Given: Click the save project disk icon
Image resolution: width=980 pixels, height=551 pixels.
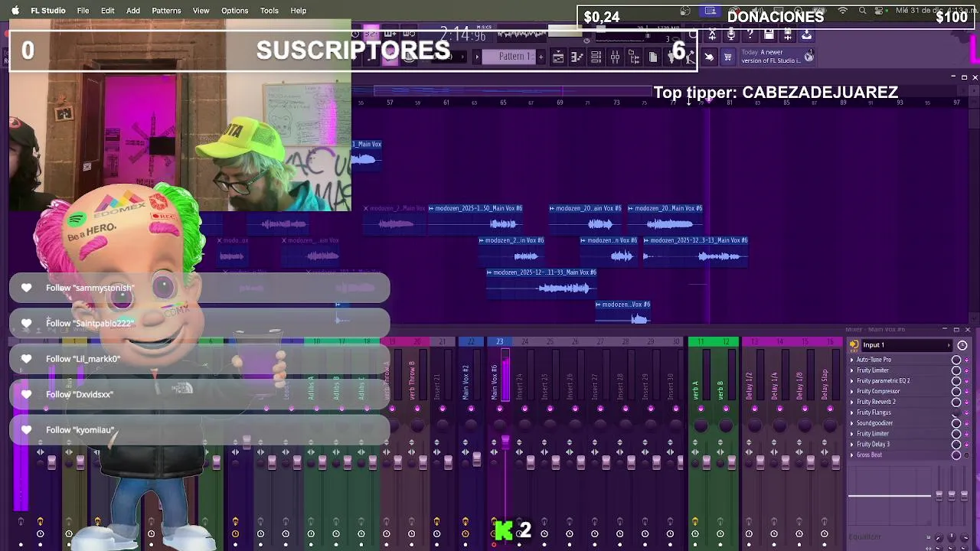Looking at the screenshot, I should click(769, 34).
